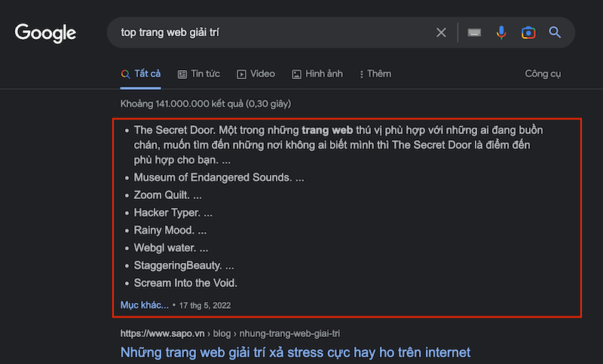Click the blue magnifier search button

click(x=556, y=32)
